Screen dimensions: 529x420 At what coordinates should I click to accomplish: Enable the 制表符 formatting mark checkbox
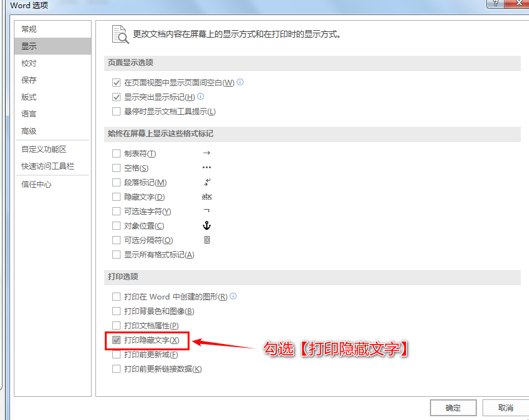116,154
